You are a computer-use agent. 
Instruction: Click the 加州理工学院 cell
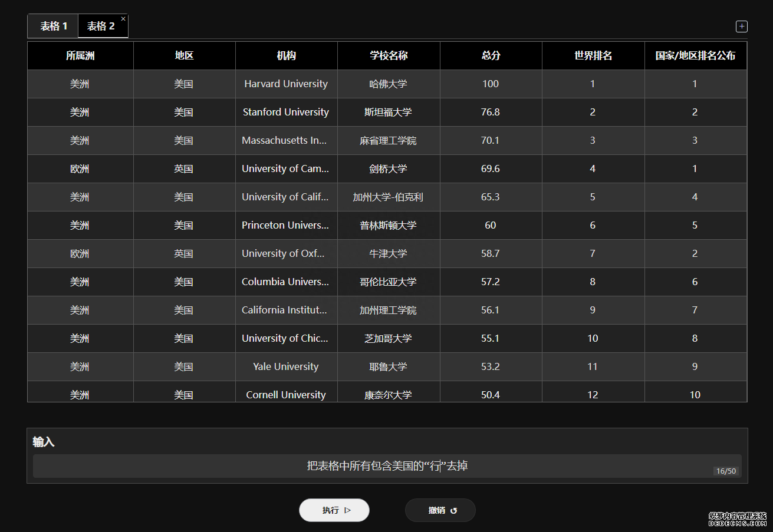[x=389, y=310]
